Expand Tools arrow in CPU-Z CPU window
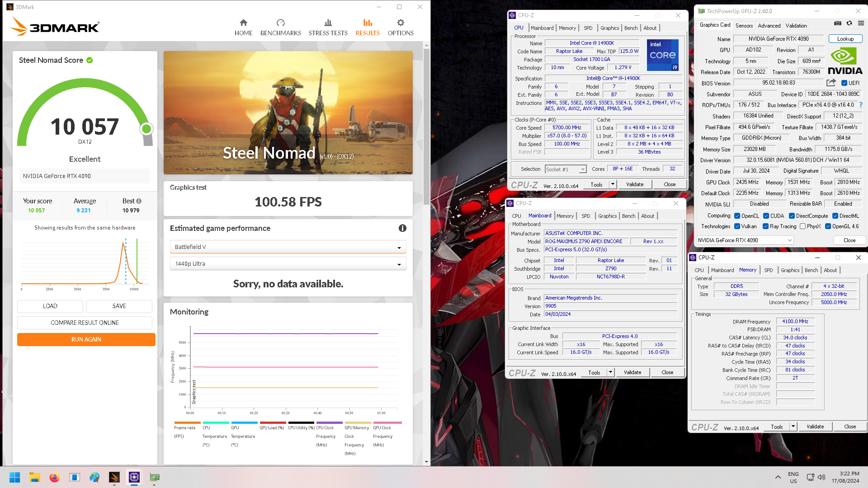868x488 pixels. pos(613,184)
